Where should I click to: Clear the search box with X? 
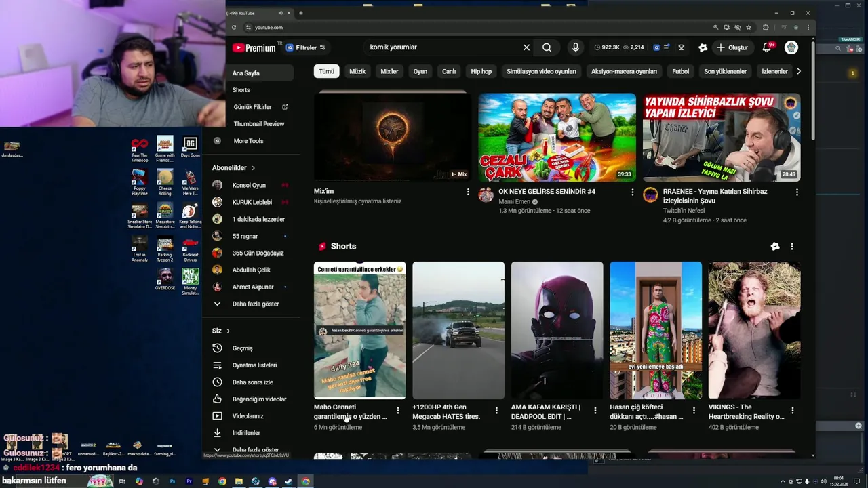click(526, 47)
